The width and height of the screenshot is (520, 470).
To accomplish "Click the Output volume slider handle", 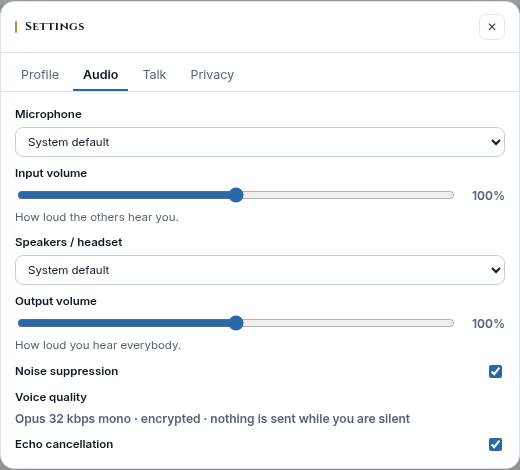I will coord(236,323).
